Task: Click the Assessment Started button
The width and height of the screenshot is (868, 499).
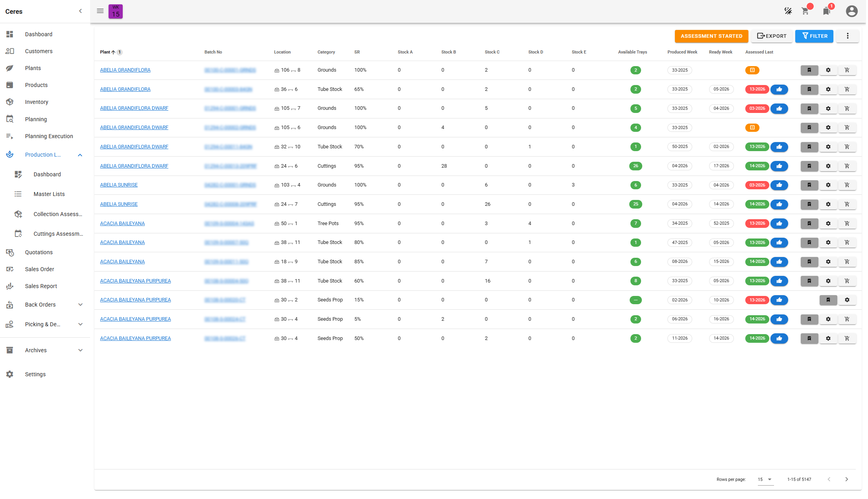Action: [711, 36]
